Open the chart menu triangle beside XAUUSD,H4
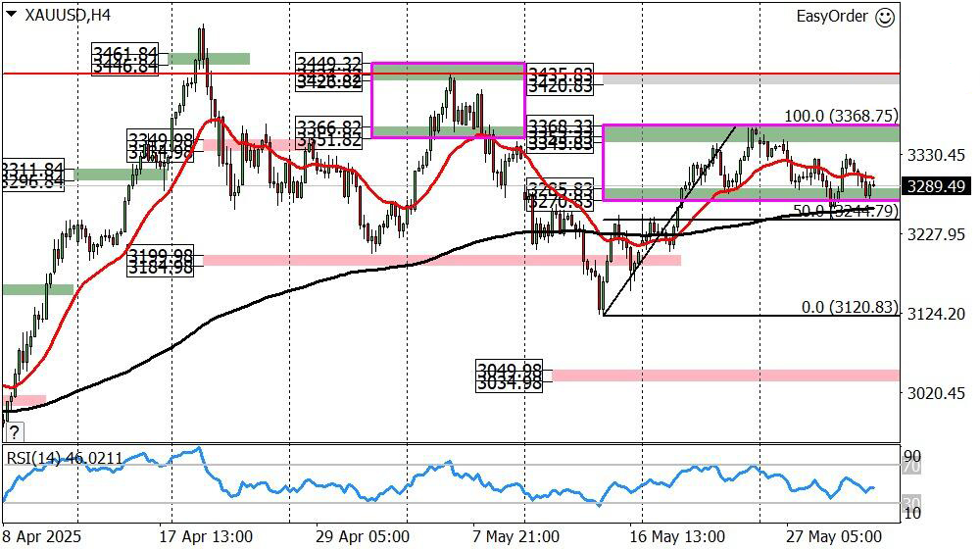Screen dimensions: 980x551 coord(11,16)
